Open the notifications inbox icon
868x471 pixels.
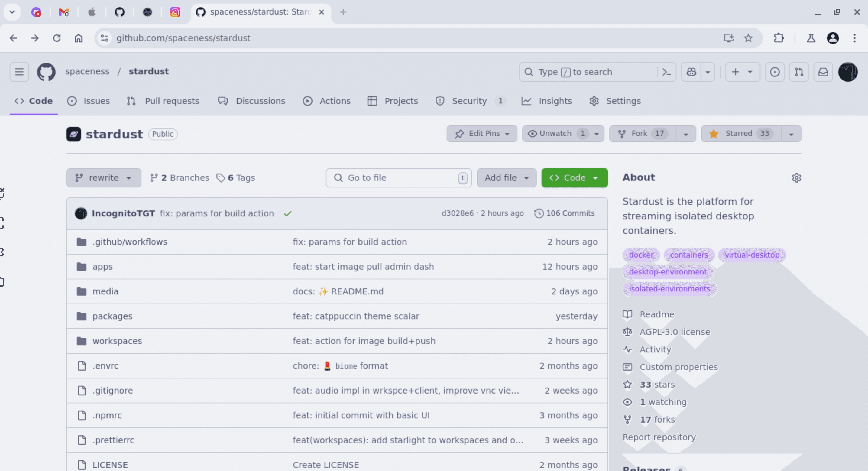(823, 72)
